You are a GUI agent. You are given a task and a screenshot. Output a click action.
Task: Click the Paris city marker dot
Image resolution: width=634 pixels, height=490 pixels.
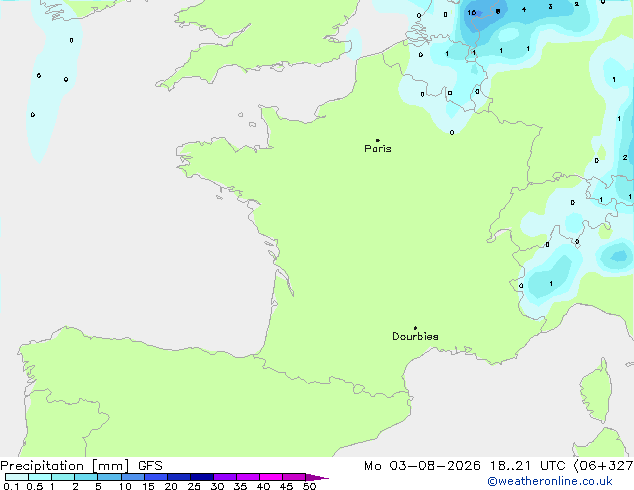[378, 140]
